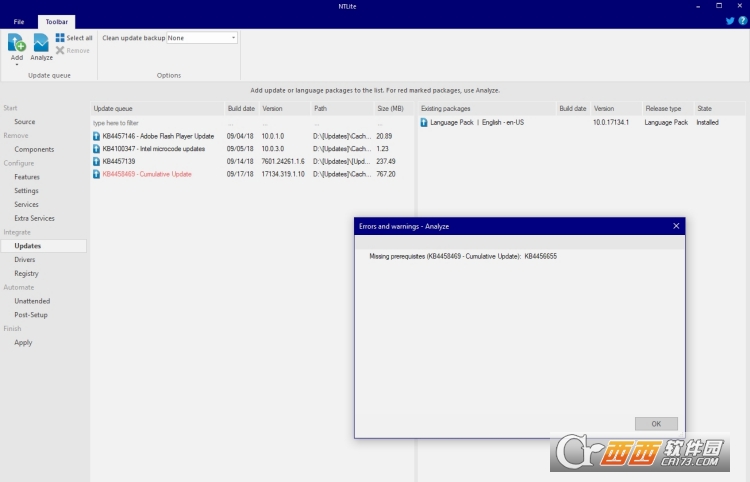Click package icon beside KB4458469 row
This screenshot has width=750, height=482.
tap(96, 174)
